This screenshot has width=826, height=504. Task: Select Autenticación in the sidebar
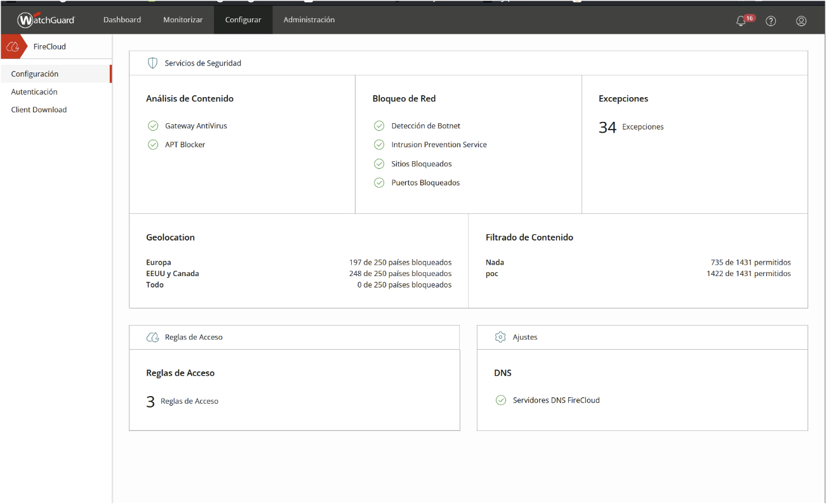34,92
